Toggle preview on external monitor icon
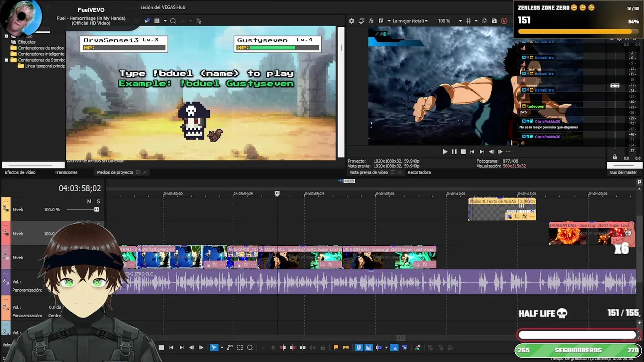The width and height of the screenshot is (644, 362). [361, 21]
